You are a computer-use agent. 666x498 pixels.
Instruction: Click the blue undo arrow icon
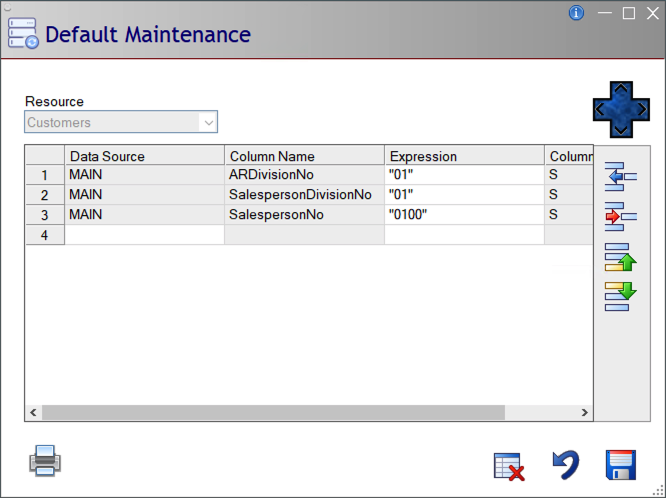coord(566,465)
